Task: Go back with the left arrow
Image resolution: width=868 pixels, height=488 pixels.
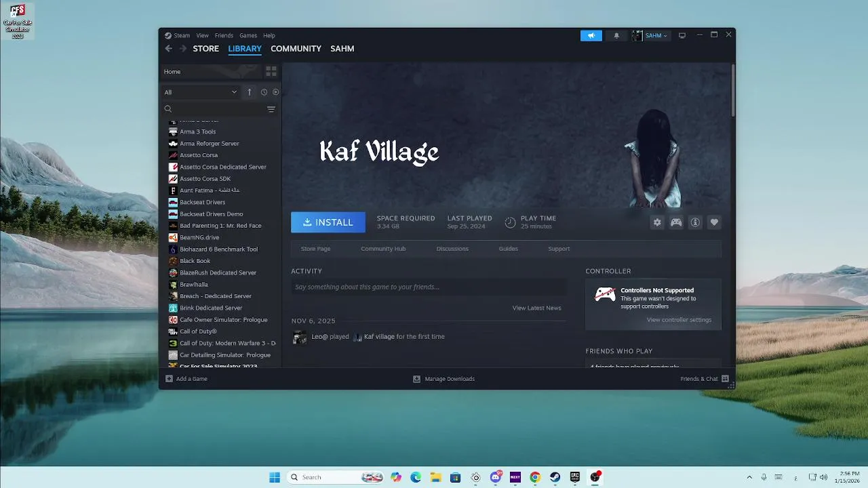Action: tap(168, 49)
